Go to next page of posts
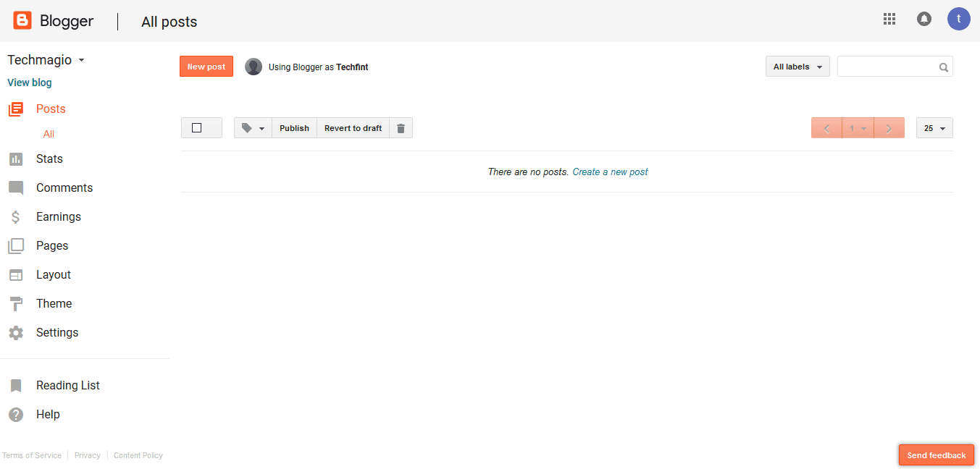 coord(889,128)
